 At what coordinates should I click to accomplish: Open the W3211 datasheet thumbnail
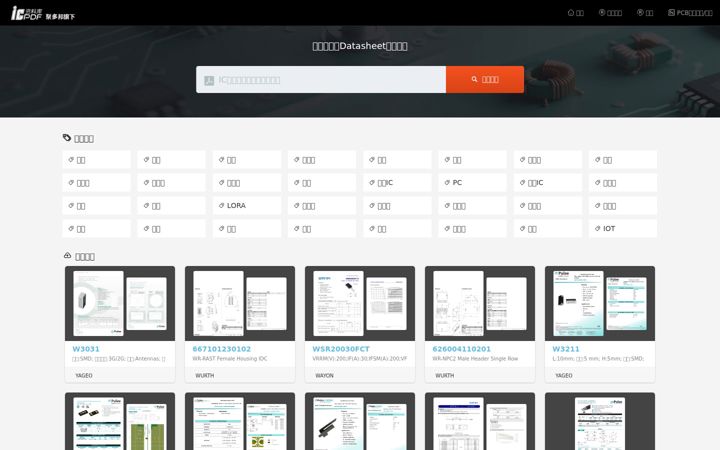point(600,304)
